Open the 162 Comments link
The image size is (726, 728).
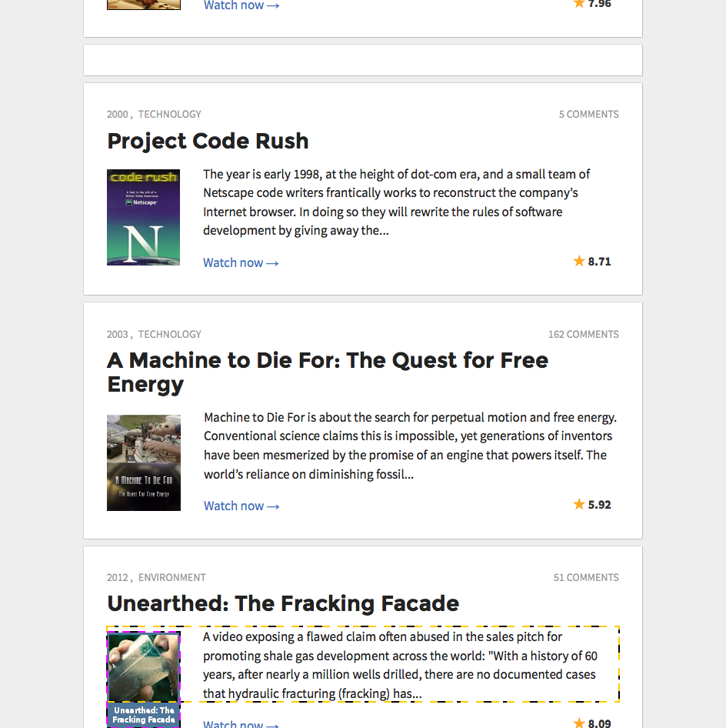[x=584, y=334]
